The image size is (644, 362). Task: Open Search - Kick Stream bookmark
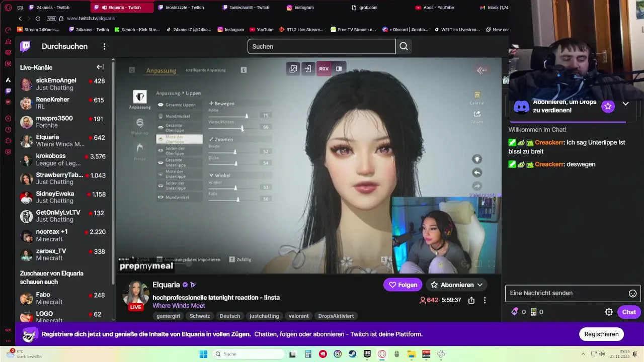137,30
